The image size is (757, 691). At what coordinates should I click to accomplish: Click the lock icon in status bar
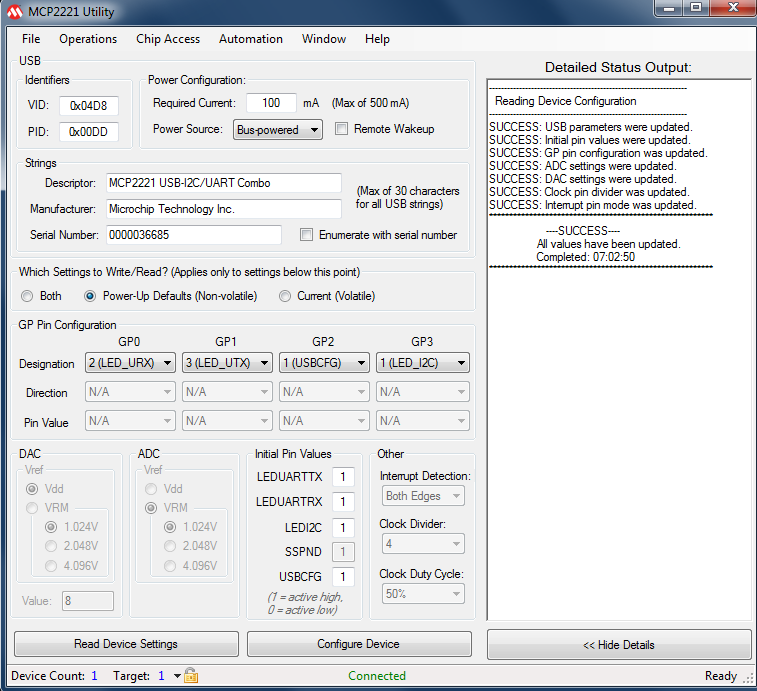[x=191, y=676]
